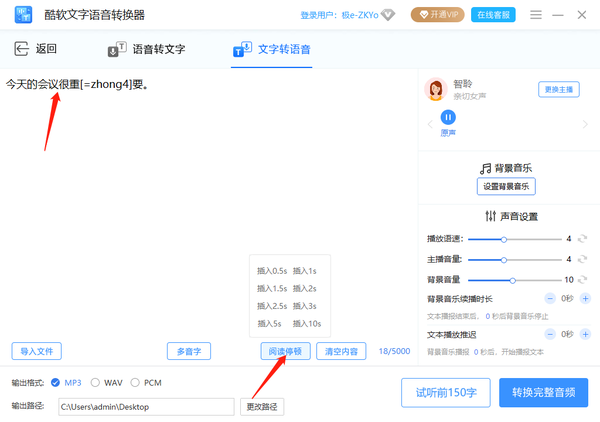Click 更改路径 to change output path
The height and width of the screenshot is (422, 600).
click(x=262, y=407)
